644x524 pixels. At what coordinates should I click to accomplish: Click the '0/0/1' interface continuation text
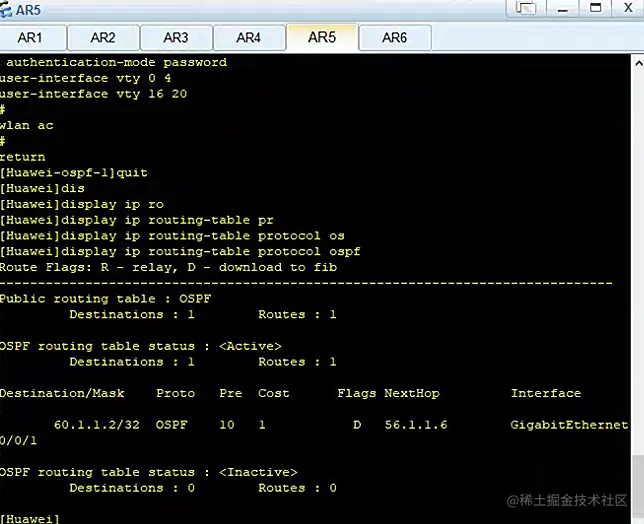(x=18, y=441)
